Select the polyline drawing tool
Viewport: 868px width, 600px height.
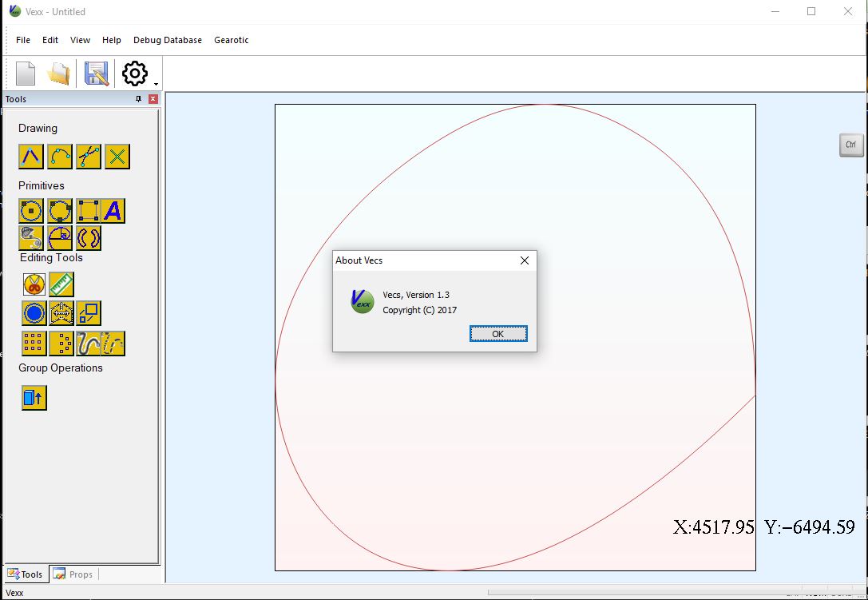(x=31, y=157)
